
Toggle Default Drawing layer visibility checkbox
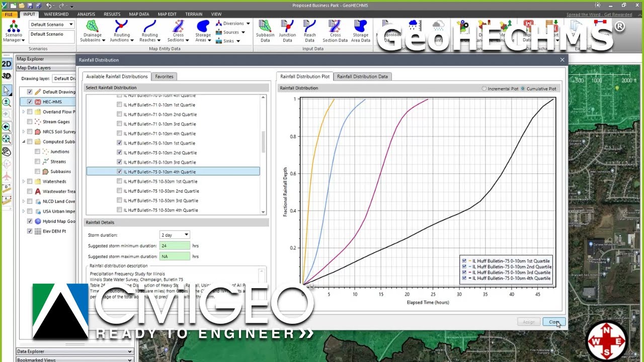(30, 92)
